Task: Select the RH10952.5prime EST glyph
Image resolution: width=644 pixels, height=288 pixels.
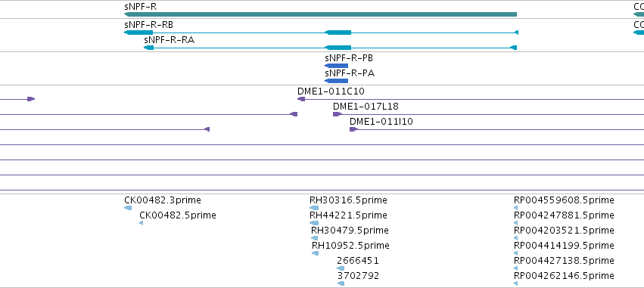Action: 316,253
